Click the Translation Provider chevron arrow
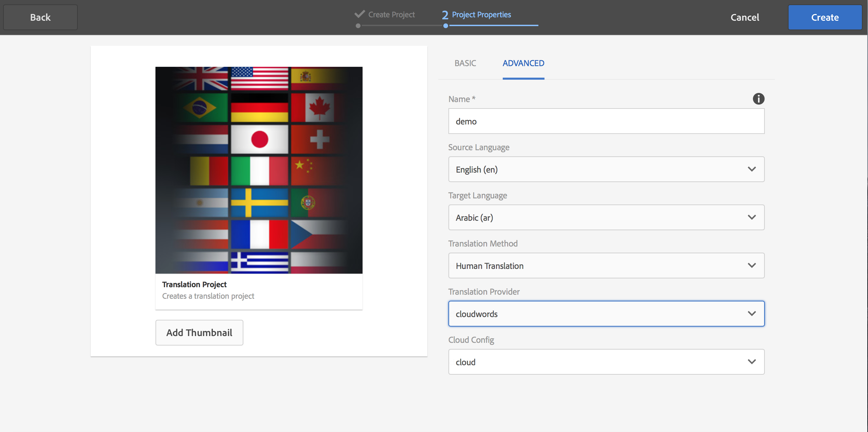 752,314
